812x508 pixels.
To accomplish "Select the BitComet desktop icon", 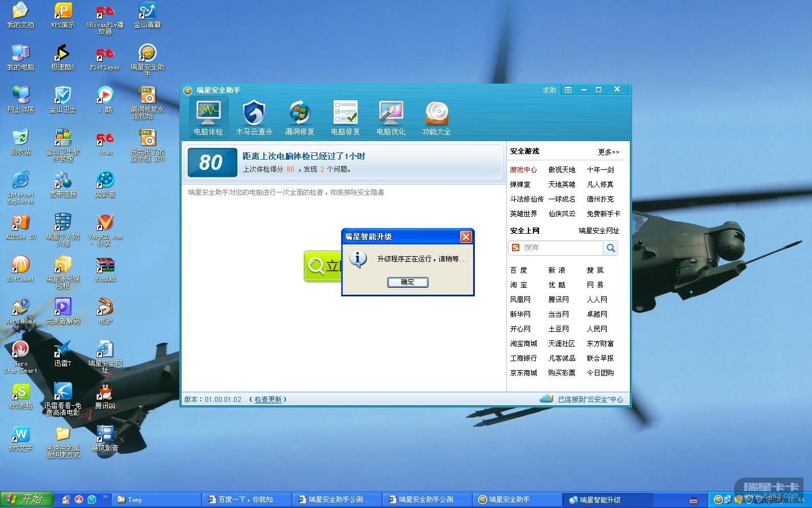I will pyautogui.click(x=20, y=269).
